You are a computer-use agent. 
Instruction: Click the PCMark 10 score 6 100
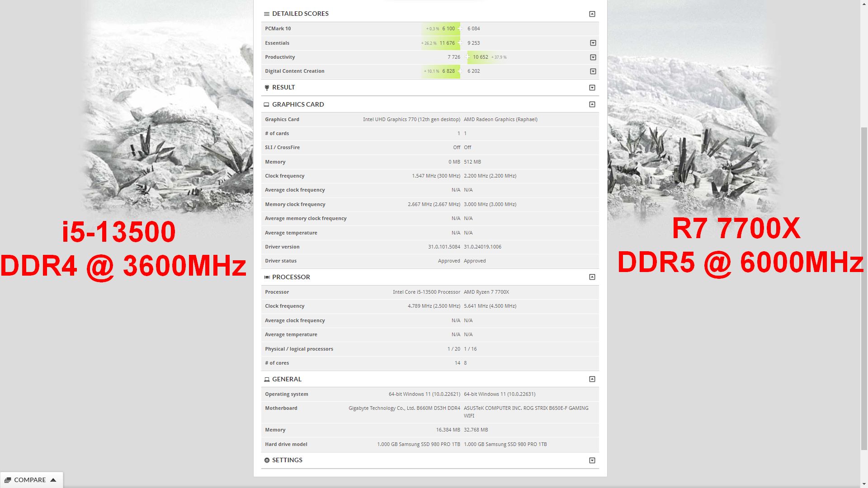pos(448,28)
